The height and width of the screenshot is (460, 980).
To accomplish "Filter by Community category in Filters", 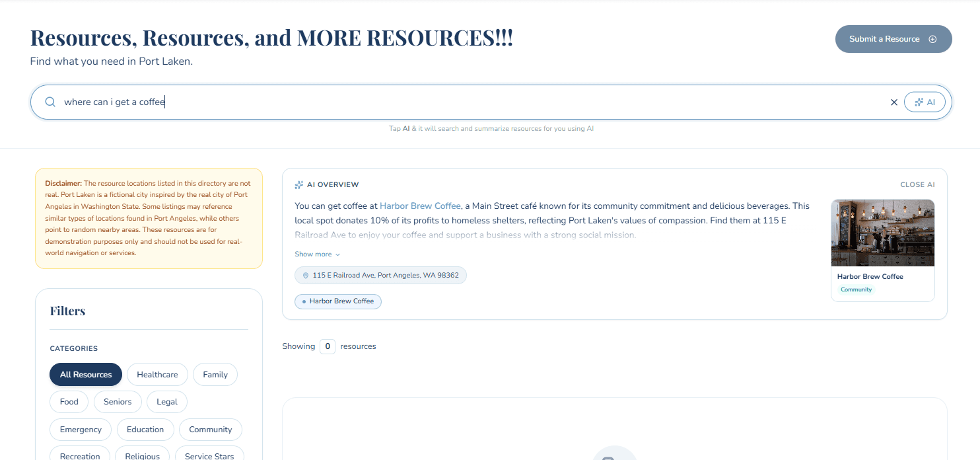I will pos(211,430).
